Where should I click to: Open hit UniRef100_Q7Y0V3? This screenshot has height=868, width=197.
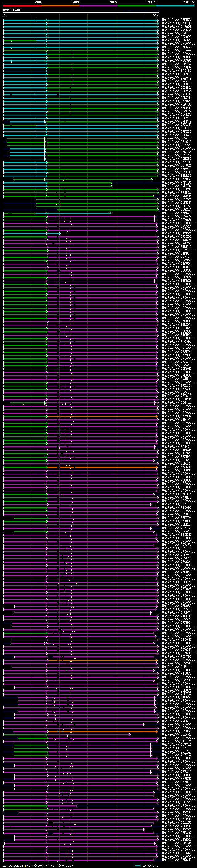pos(177,101)
